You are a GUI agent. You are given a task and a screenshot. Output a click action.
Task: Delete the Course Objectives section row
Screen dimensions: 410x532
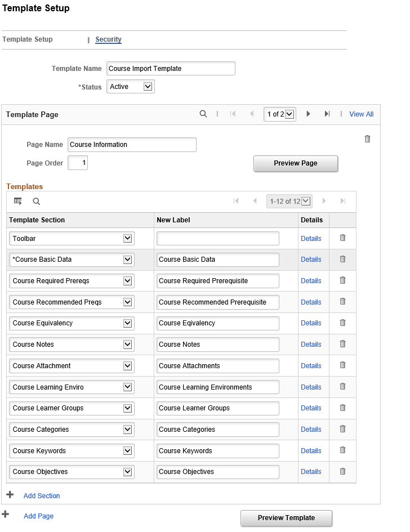pos(342,472)
